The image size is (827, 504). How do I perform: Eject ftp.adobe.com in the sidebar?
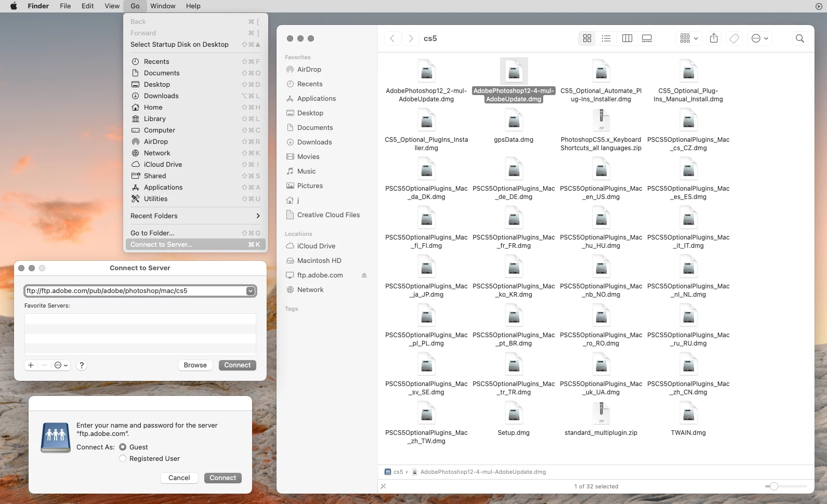(x=364, y=275)
